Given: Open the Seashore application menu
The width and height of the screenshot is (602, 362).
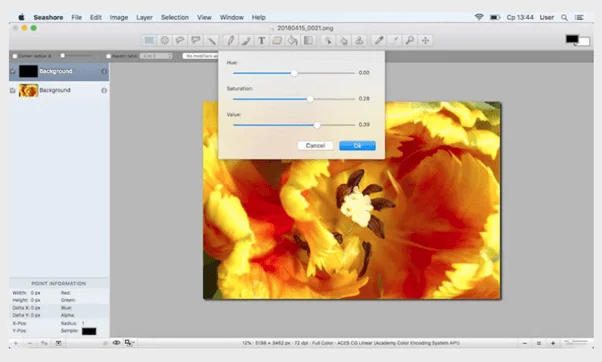Looking at the screenshot, I should point(48,17).
